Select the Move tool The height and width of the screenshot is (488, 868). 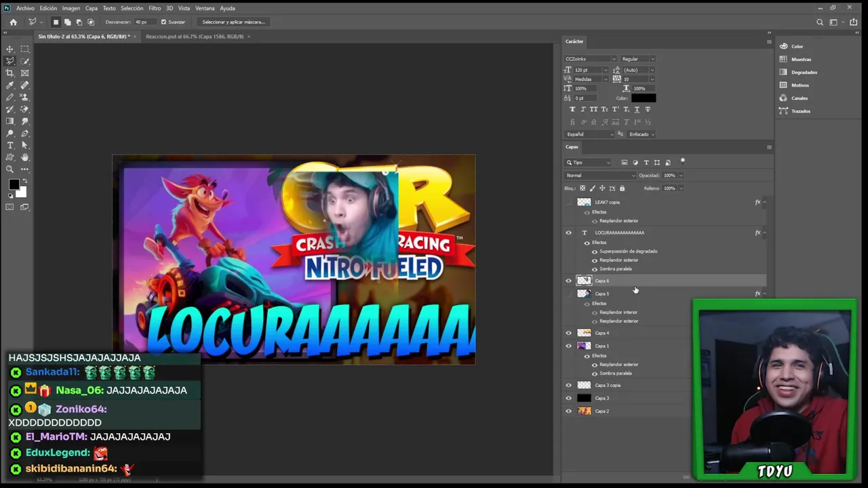[9, 49]
